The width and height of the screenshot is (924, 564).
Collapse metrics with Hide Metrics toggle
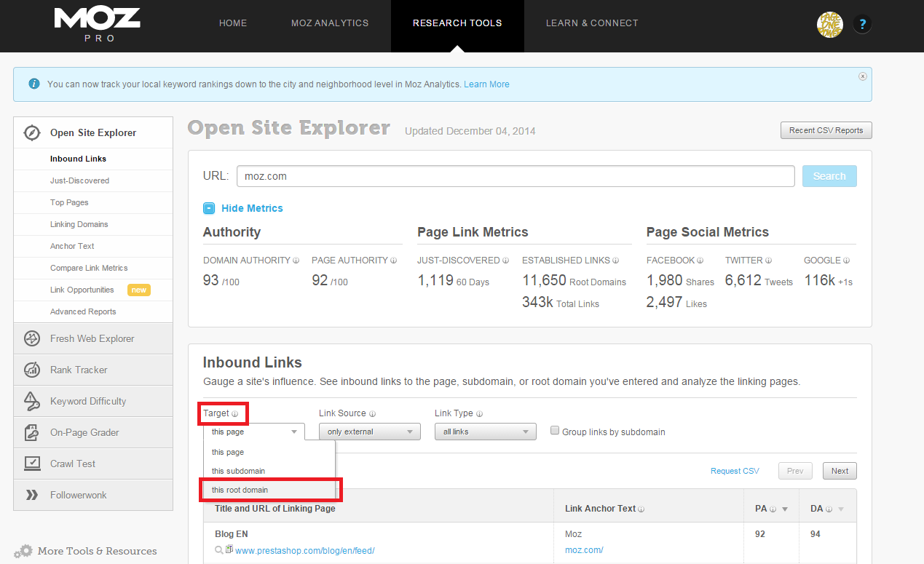tap(210, 208)
